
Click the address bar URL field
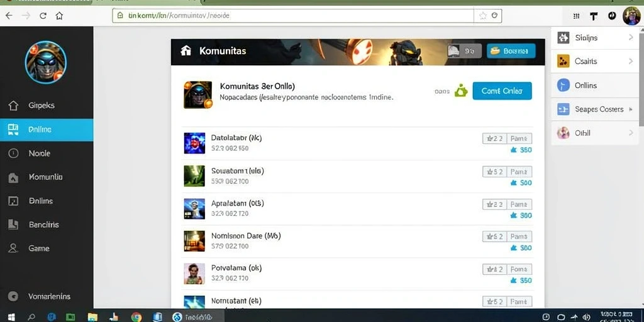click(x=293, y=16)
